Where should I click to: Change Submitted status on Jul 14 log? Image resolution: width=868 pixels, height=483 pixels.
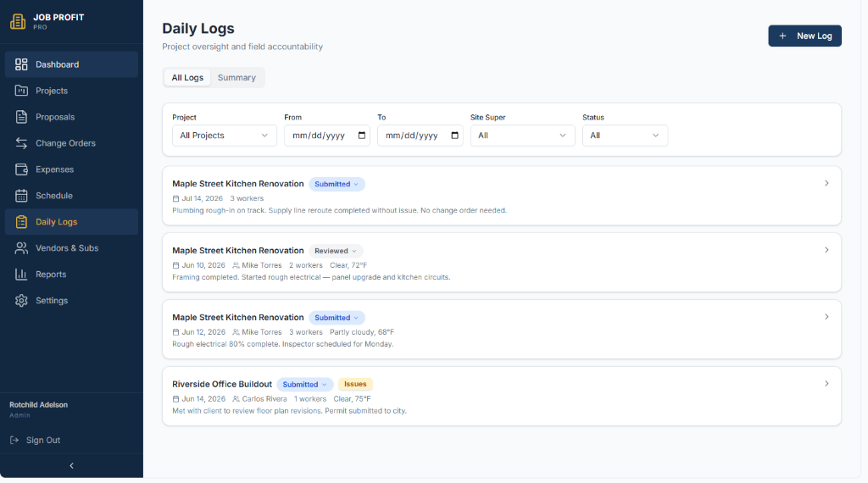click(337, 184)
